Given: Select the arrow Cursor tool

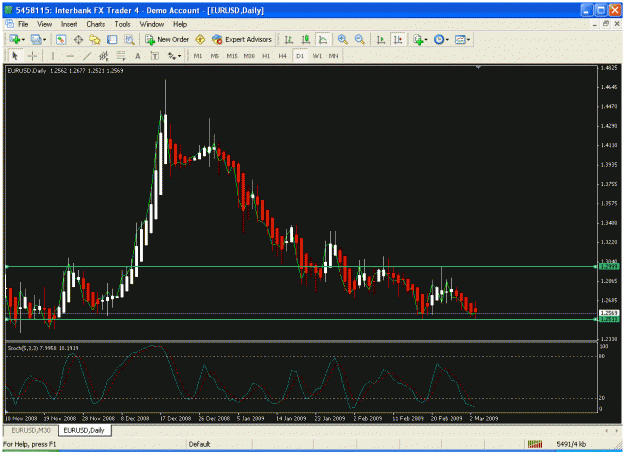Looking at the screenshot, I should [16, 56].
